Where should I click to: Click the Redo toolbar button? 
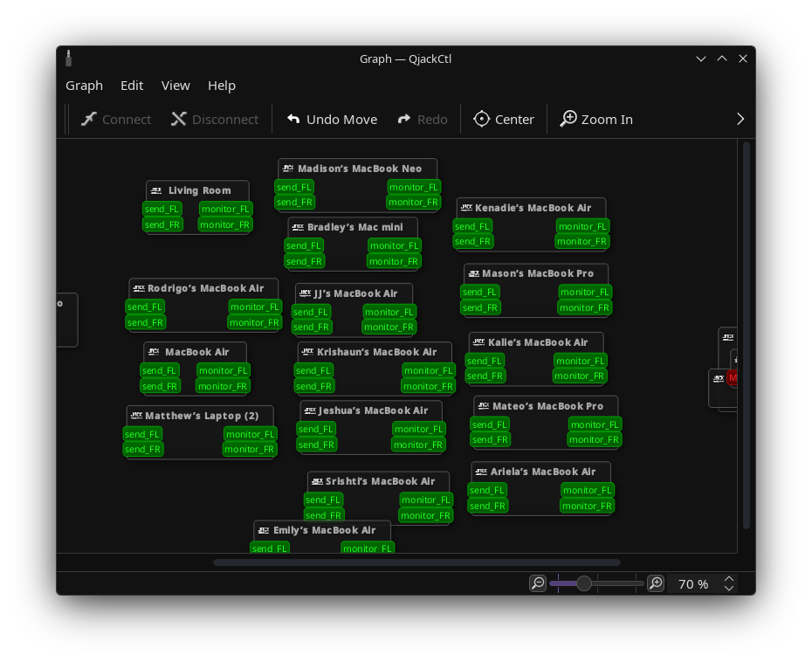(423, 120)
